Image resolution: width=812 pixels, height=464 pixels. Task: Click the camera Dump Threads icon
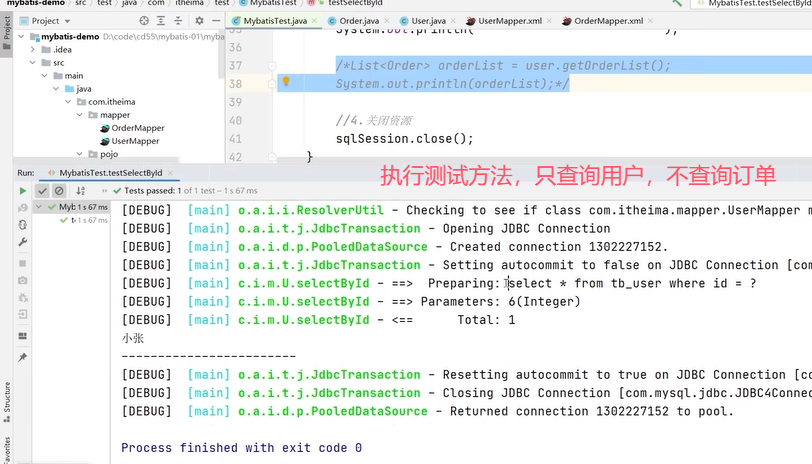coord(22,280)
